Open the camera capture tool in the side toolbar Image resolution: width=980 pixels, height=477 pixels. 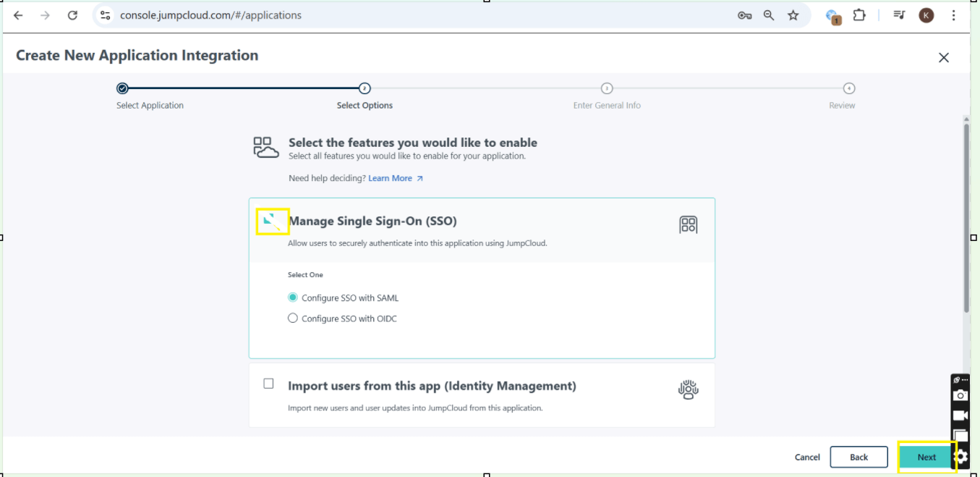tap(960, 394)
